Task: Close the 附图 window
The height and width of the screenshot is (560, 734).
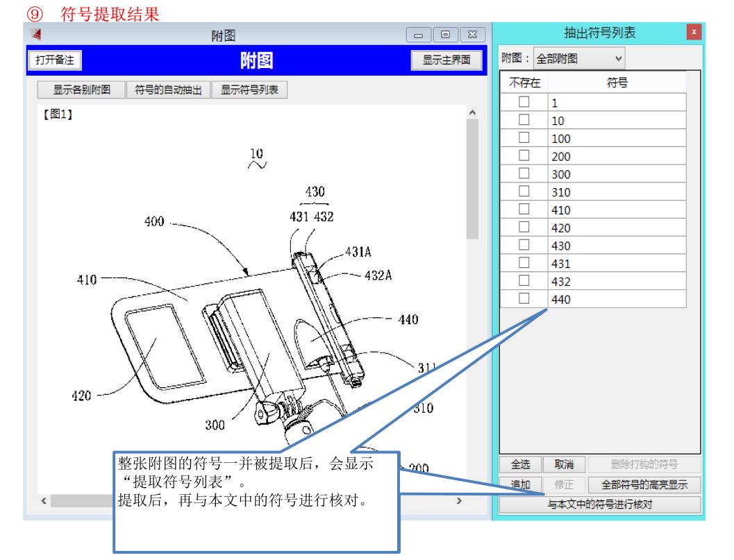Action: pos(473,35)
